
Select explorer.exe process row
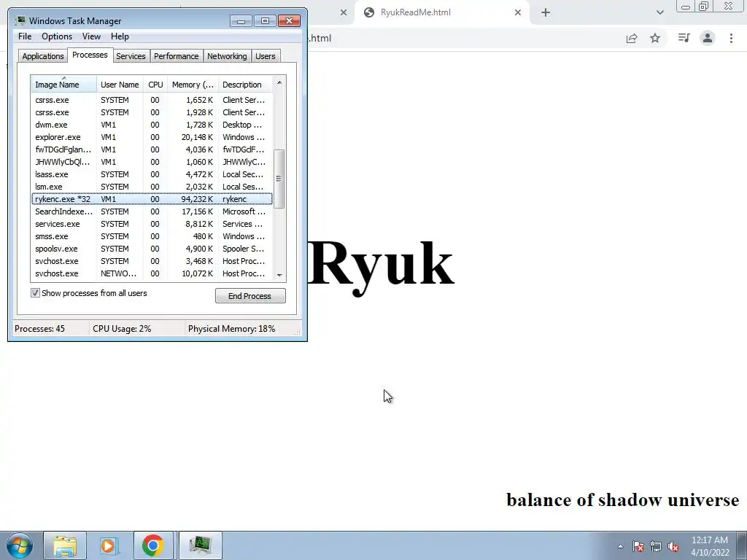[x=152, y=137]
